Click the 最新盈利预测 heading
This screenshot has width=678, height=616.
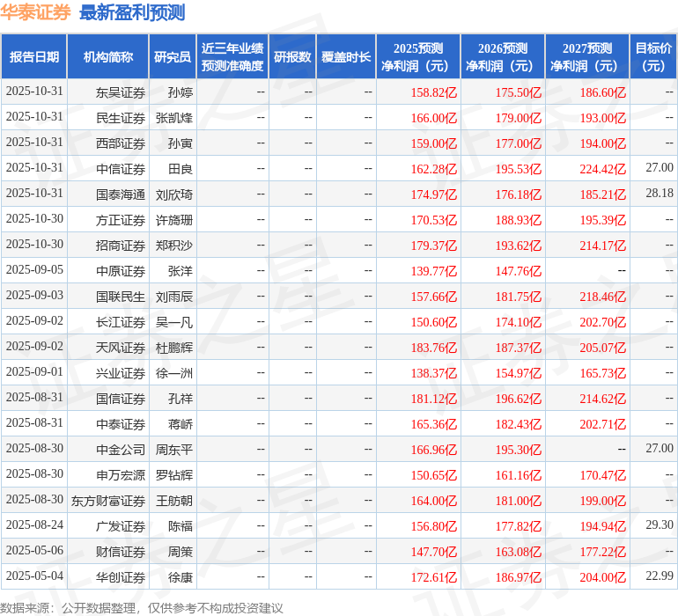pyautogui.click(x=132, y=12)
